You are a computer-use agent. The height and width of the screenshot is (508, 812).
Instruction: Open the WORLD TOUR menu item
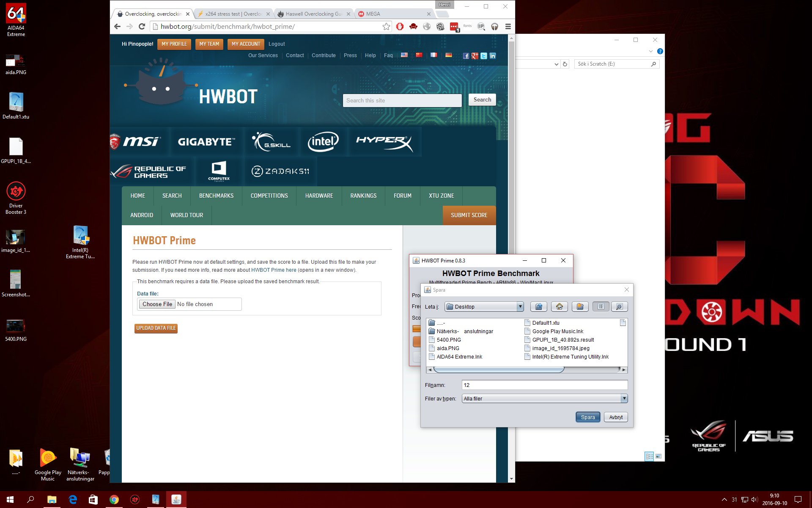[x=187, y=215]
